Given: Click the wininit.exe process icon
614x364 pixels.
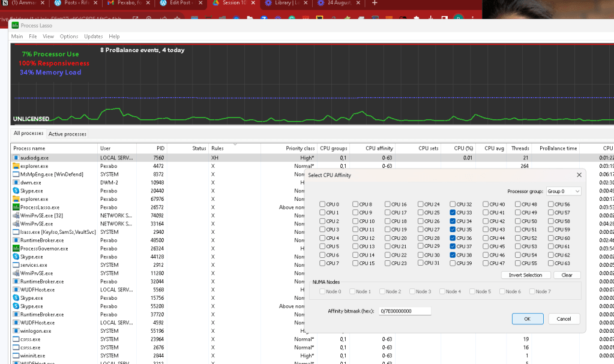Looking at the screenshot, I should click(16, 356).
